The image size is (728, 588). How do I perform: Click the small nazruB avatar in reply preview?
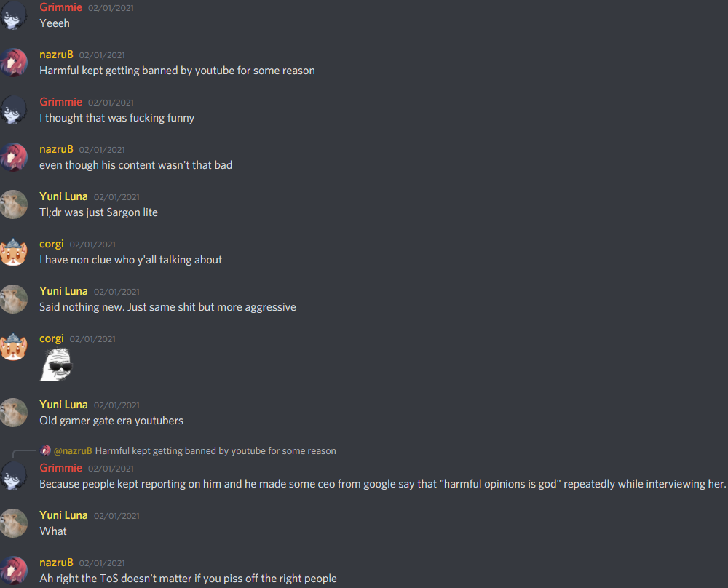pos(45,450)
